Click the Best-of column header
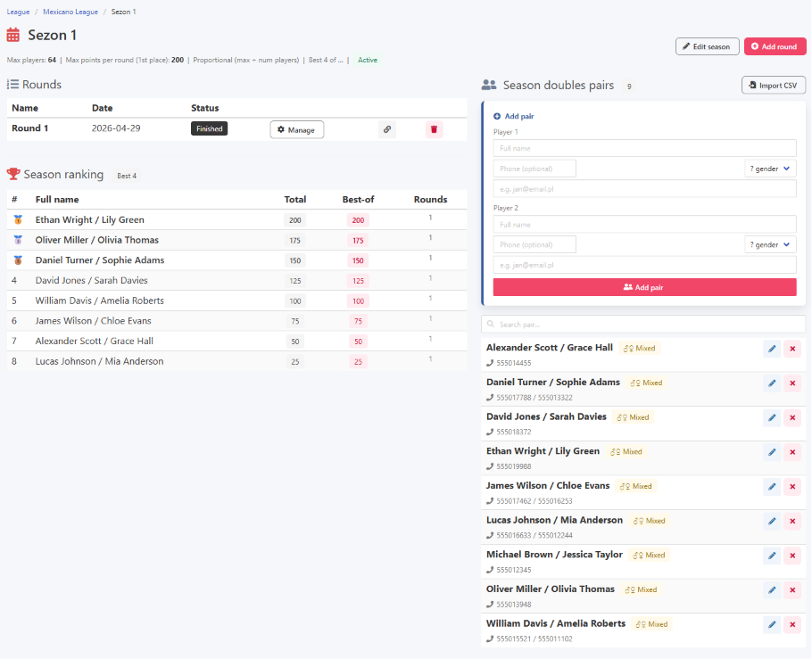 [x=358, y=199]
